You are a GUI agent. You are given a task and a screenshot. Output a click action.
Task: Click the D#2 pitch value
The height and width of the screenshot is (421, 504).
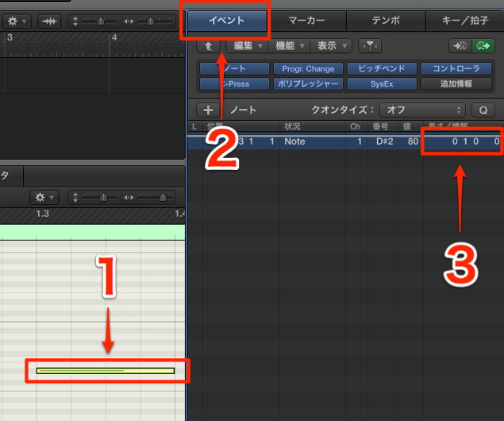(384, 141)
